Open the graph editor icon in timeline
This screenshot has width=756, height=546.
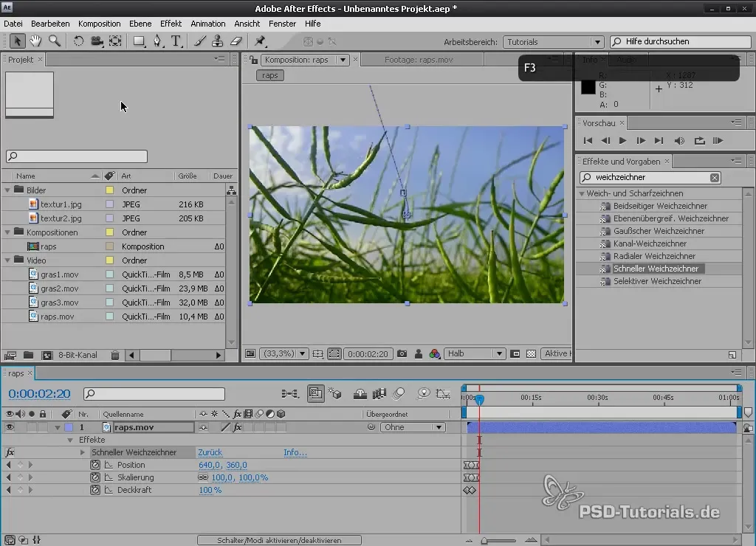pyautogui.click(x=443, y=394)
